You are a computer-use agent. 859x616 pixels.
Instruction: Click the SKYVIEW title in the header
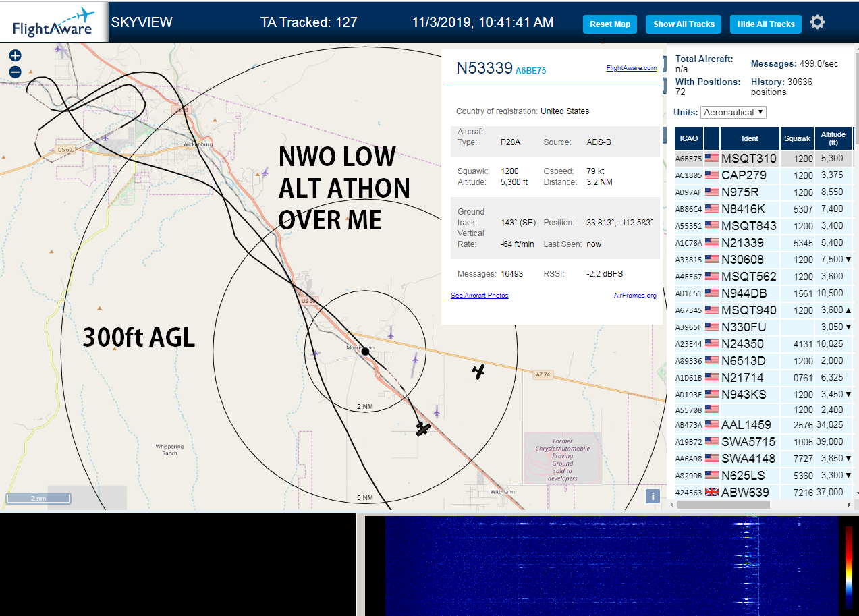coord(142,22)
